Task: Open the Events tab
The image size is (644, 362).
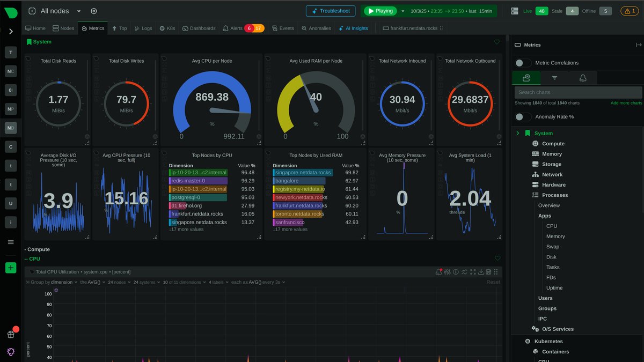Action: coord(283,28)
